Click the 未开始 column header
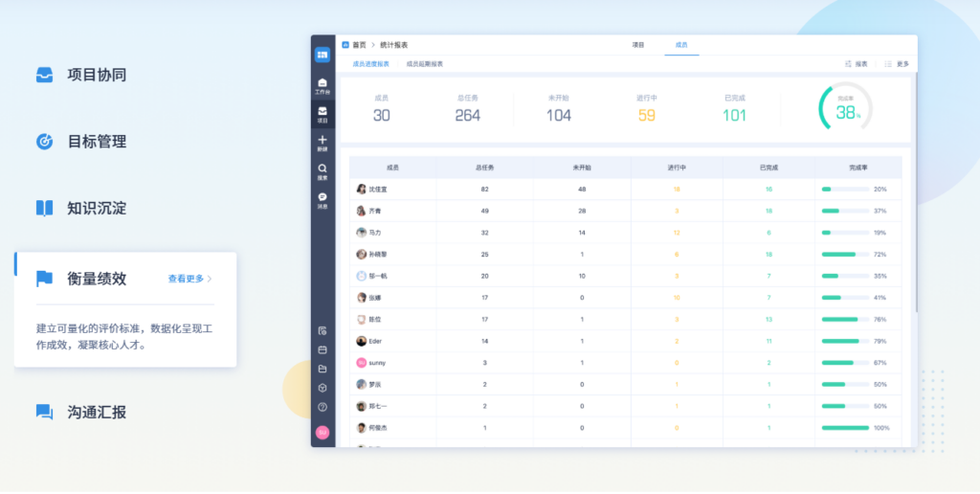Screen dimensions: 980x494 click(582, 168)
